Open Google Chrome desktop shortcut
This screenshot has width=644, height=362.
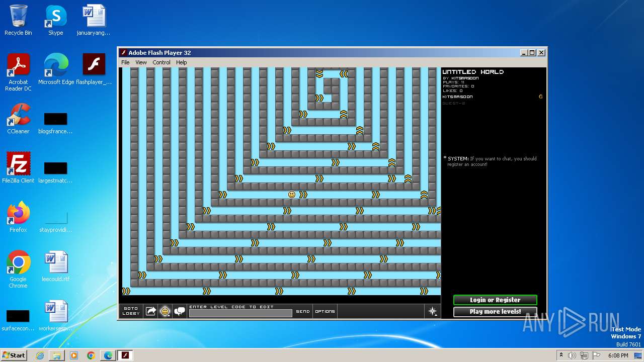[x=18, y=269]
